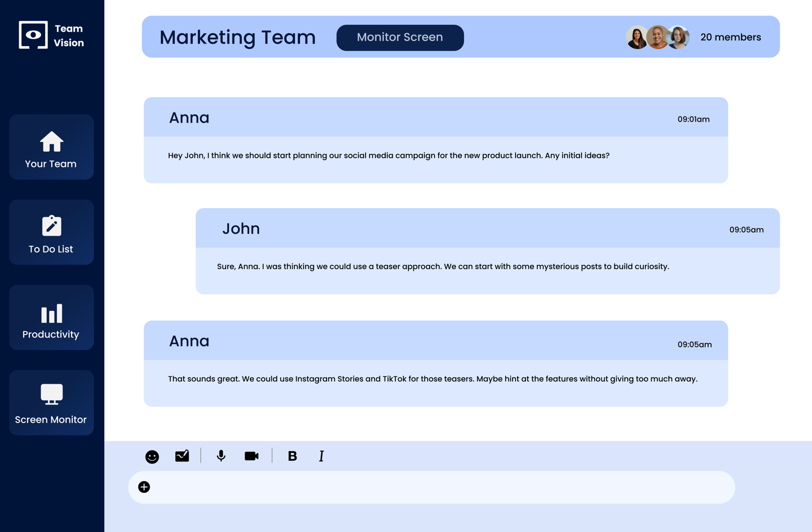Toggle bold text formatting
Viewport: 812px width, 532px height.
point(292,456)
